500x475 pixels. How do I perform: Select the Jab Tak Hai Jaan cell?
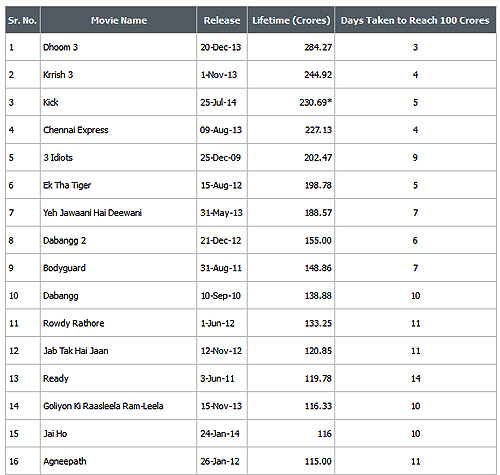tap(118, 351)
